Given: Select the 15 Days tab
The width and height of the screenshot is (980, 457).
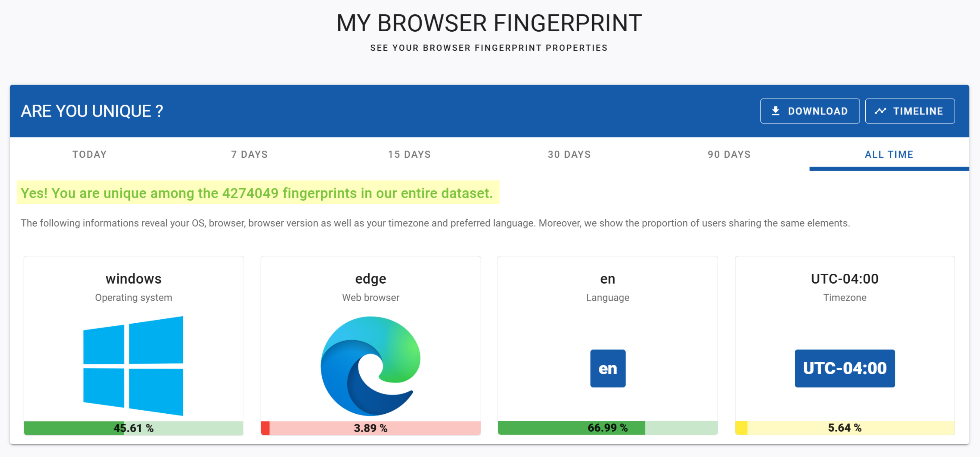Looking at the screenshot, I should [x=409, y=154].
